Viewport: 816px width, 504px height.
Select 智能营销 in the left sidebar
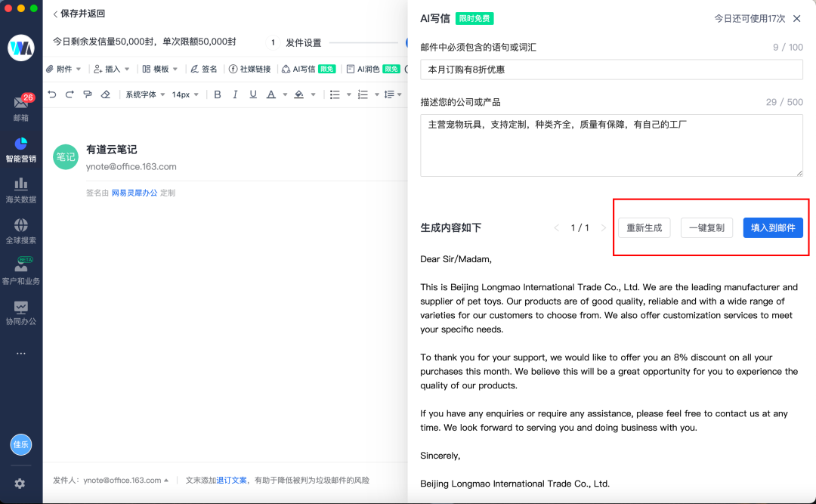[x=20, y=148]
